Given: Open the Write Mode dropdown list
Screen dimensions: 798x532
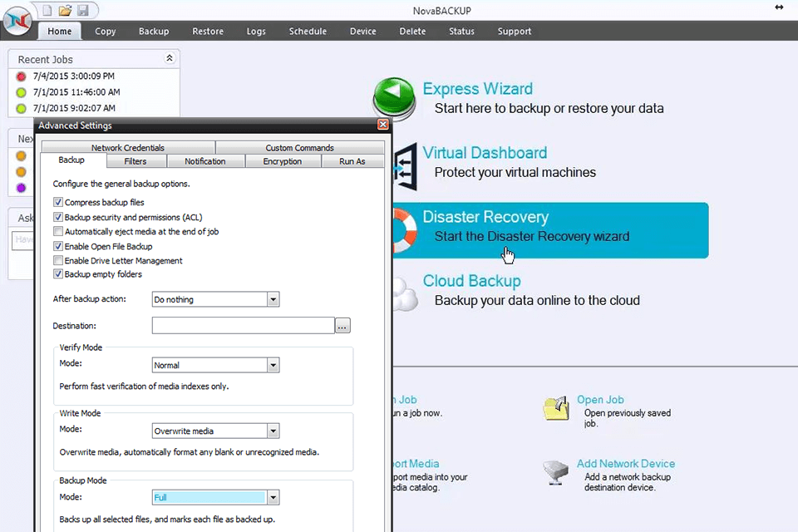Looking at the screenshot, I should (273, 431).
